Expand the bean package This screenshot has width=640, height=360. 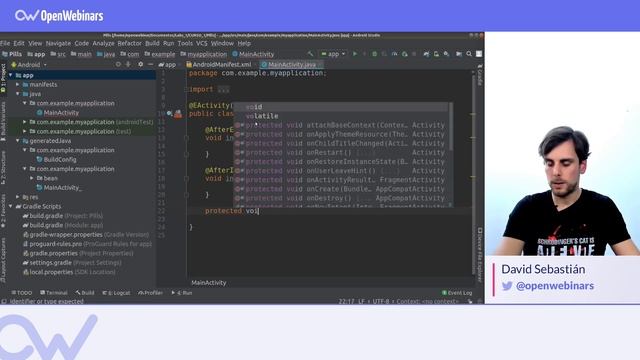point(31,178)
